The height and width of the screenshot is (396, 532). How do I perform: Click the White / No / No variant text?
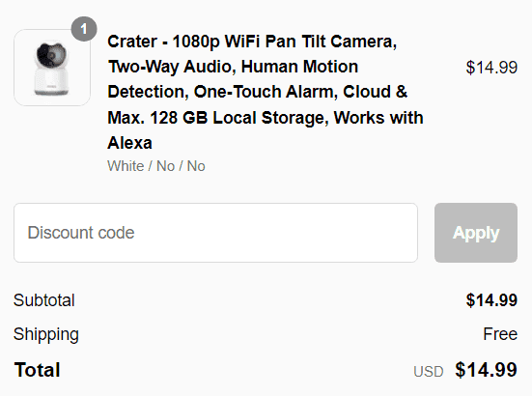(156, 166)
